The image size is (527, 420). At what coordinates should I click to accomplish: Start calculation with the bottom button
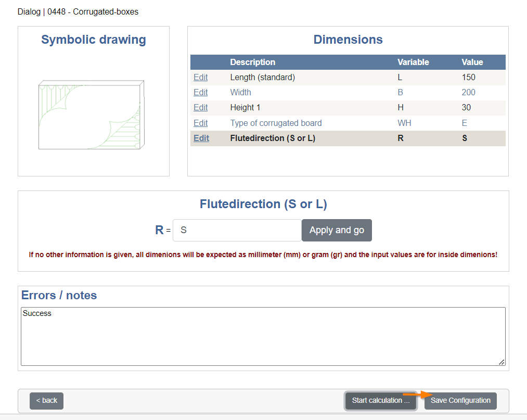[381, 401]
